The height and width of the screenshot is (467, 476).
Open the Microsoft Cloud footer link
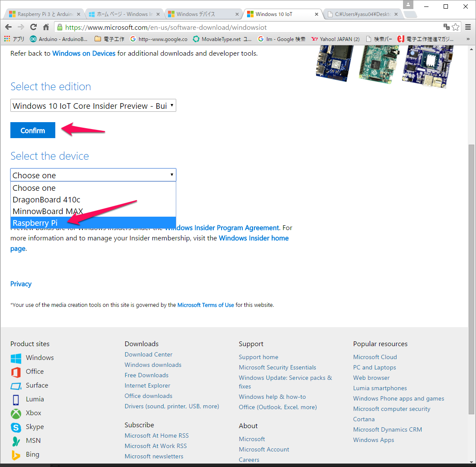tap(375, 357)
